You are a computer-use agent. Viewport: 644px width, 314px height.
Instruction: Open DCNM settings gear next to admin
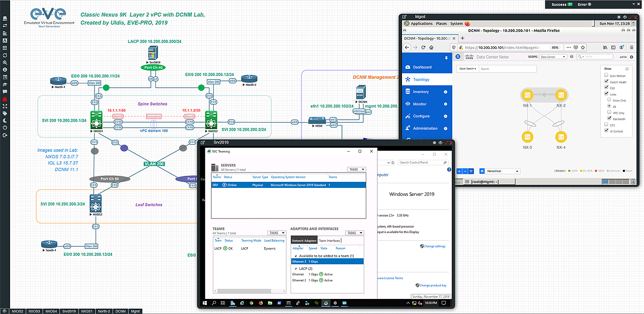click(632, 57)
